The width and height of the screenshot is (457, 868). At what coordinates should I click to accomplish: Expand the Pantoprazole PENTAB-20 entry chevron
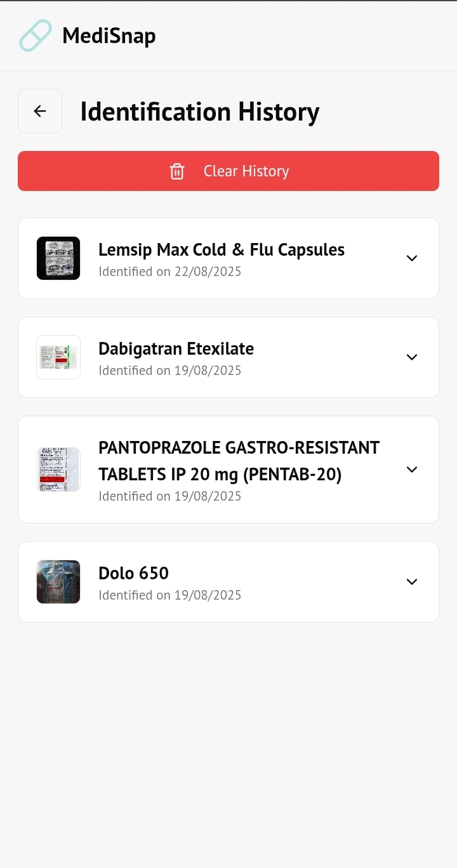point(412,470)
